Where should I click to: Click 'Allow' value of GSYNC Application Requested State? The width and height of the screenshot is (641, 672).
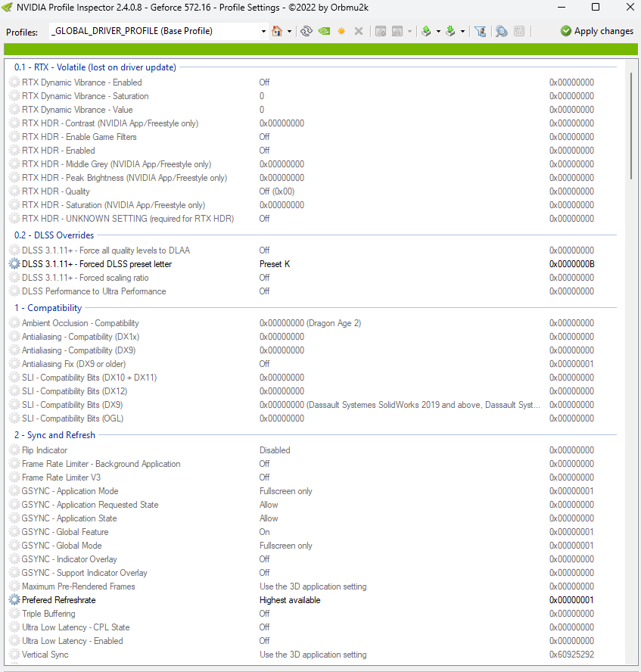(x=269, y=505)
